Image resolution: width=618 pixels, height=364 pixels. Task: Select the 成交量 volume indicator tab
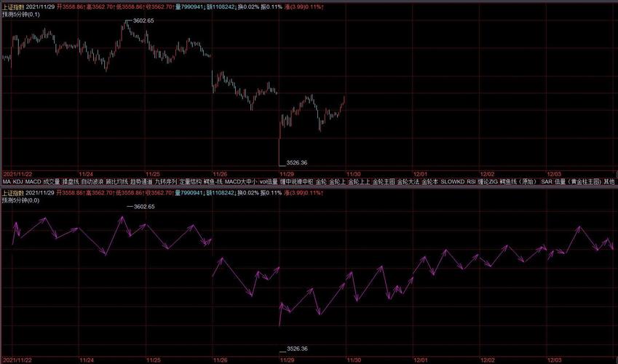52,181
